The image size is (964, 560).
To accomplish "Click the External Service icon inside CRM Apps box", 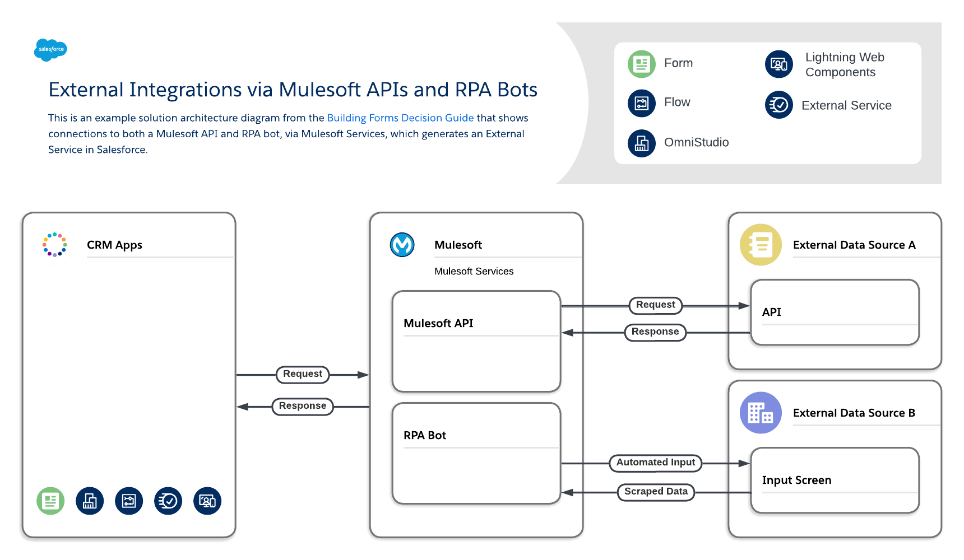I will pyautogui.click(x=168, y=501).
